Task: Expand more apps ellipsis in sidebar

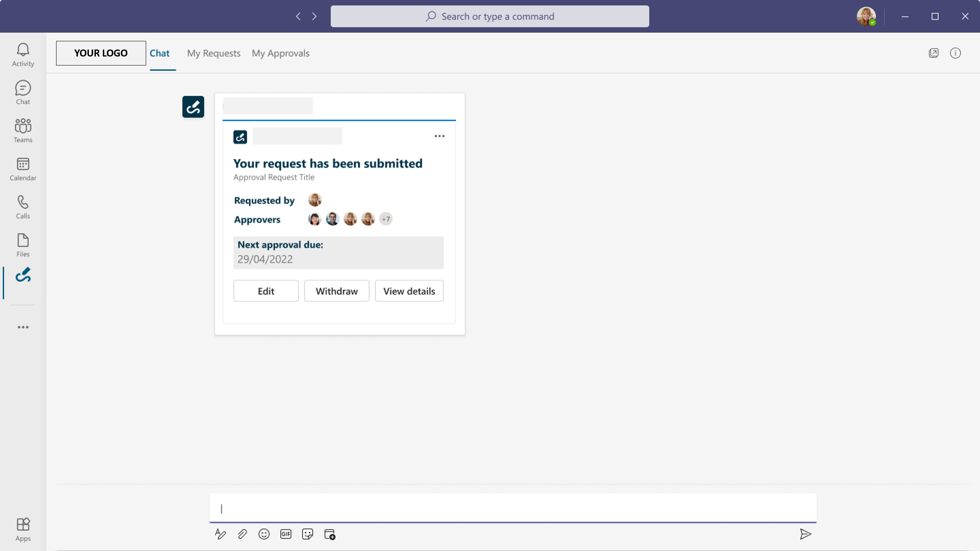Action: pyautogui.click(x=23, y=327)
